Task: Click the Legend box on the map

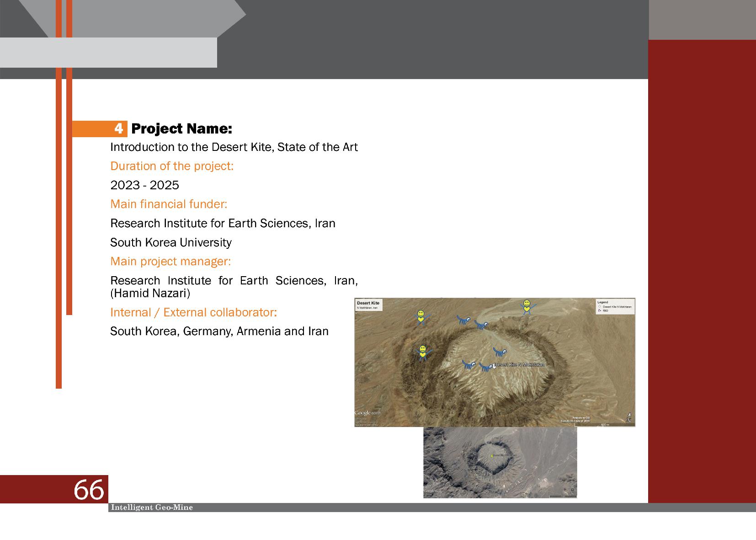Action: [x=615, y=306]
